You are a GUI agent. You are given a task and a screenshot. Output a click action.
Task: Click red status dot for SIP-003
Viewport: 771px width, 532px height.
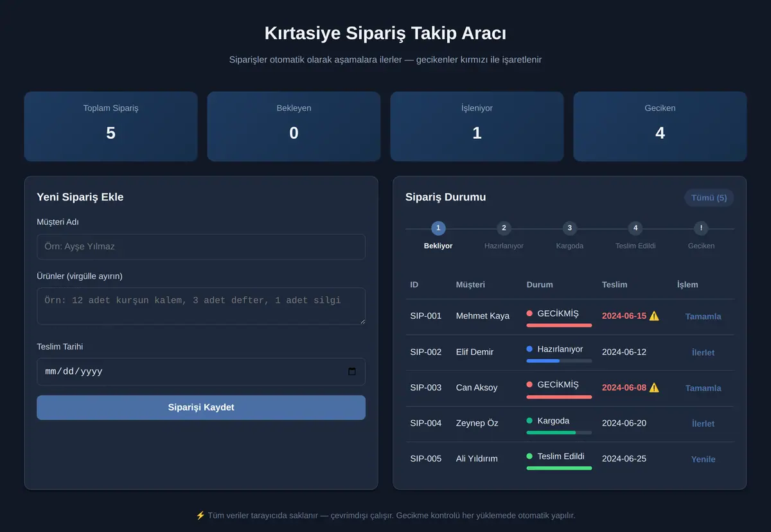pos(529,385)
